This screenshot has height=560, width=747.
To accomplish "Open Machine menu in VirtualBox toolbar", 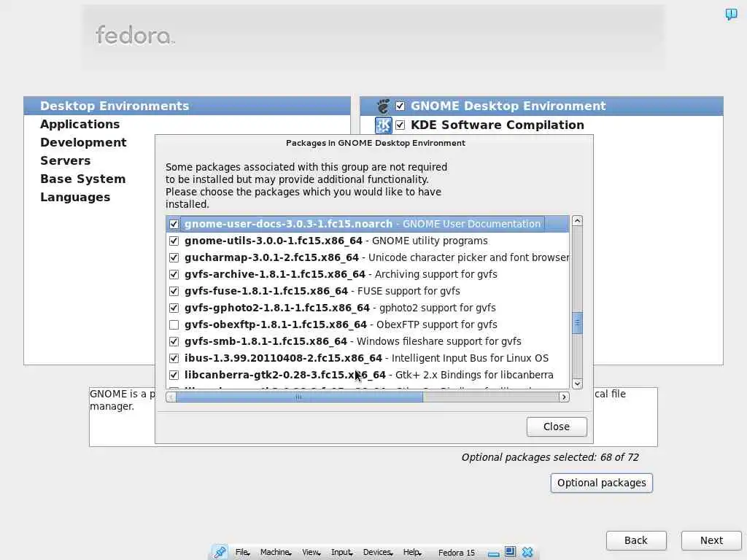I will click(276, 553).
